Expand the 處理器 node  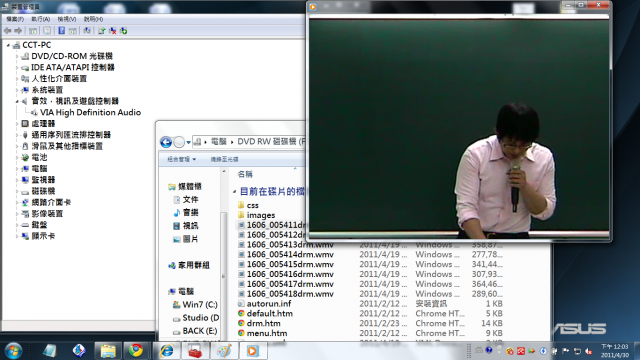coord(17,124)
